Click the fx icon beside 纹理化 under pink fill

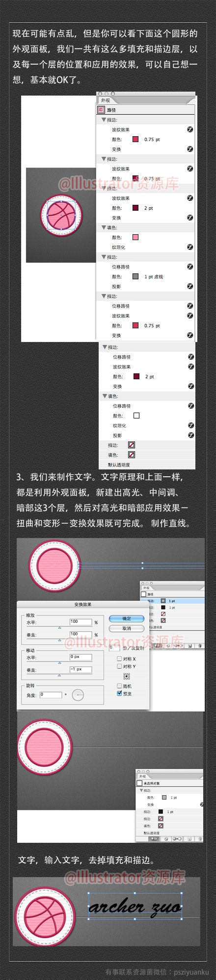(190, 247)
